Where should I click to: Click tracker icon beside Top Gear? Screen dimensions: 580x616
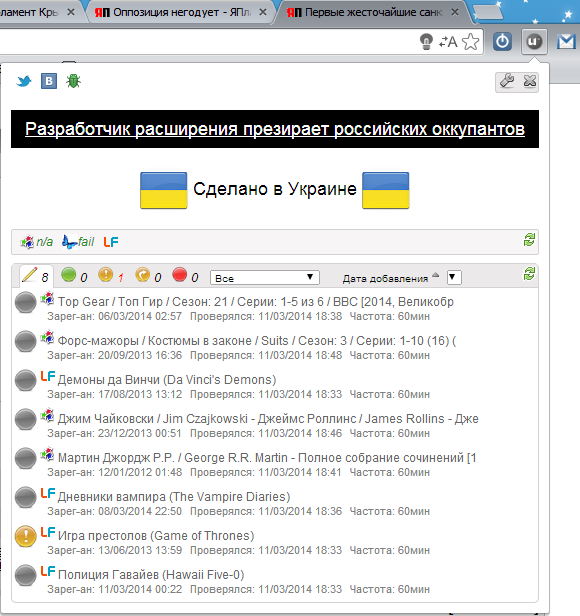click(48, 298)
